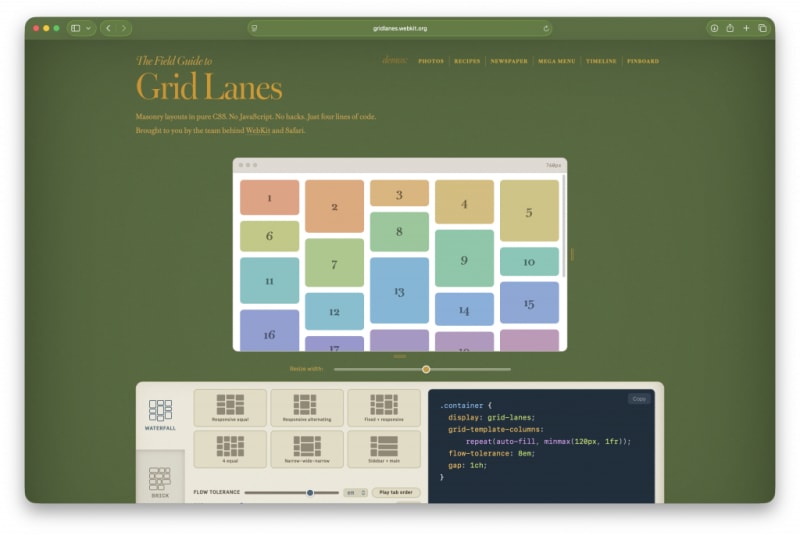Image resolution: width=800 pixels, height=536 pixels.
Task: Click the repeat(auto-fill, minmax) code line
Action: click(548, 441)
